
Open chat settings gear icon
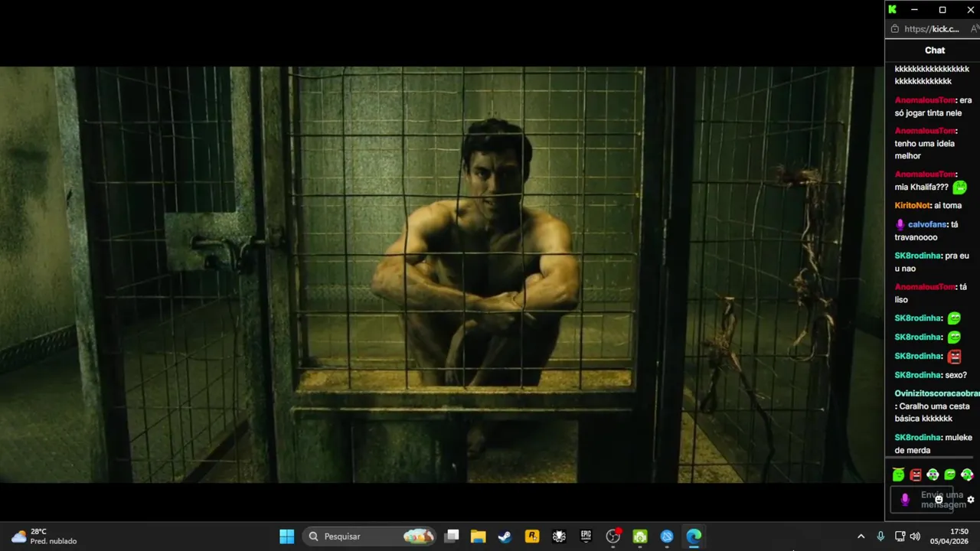pos(971,500)
